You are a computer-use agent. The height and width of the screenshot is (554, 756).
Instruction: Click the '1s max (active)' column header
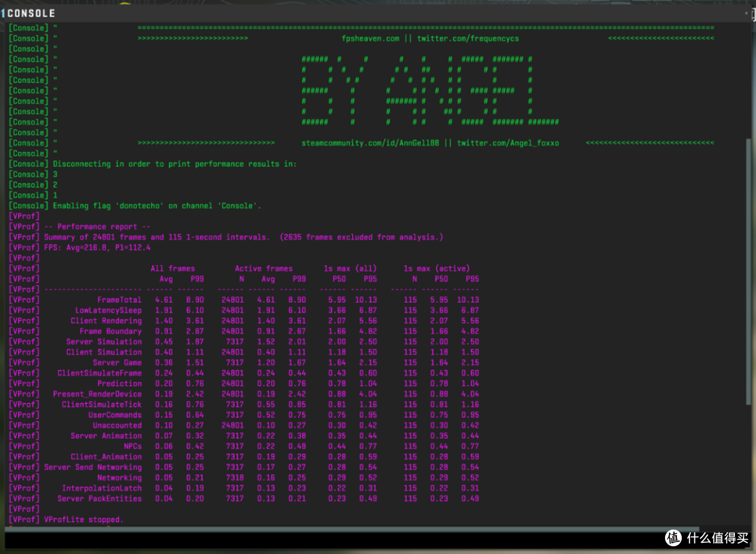point(436,269)
